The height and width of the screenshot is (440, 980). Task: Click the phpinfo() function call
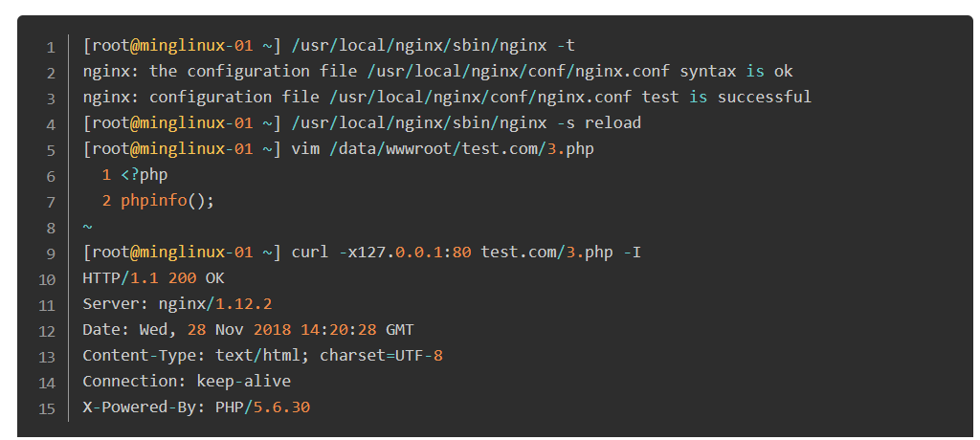pyautogui.click(x=167, y=201)
